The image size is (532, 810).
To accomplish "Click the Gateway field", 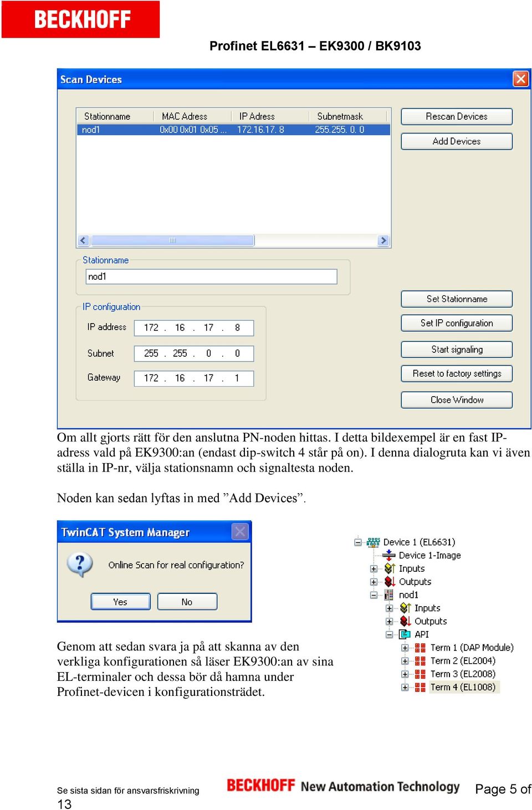I will coord(194,378).
